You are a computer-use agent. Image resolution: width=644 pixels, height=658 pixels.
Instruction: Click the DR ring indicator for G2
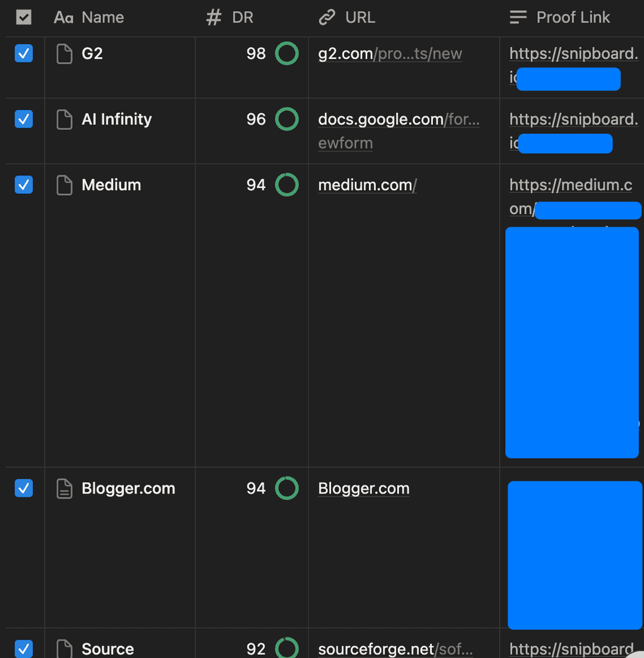287,53
